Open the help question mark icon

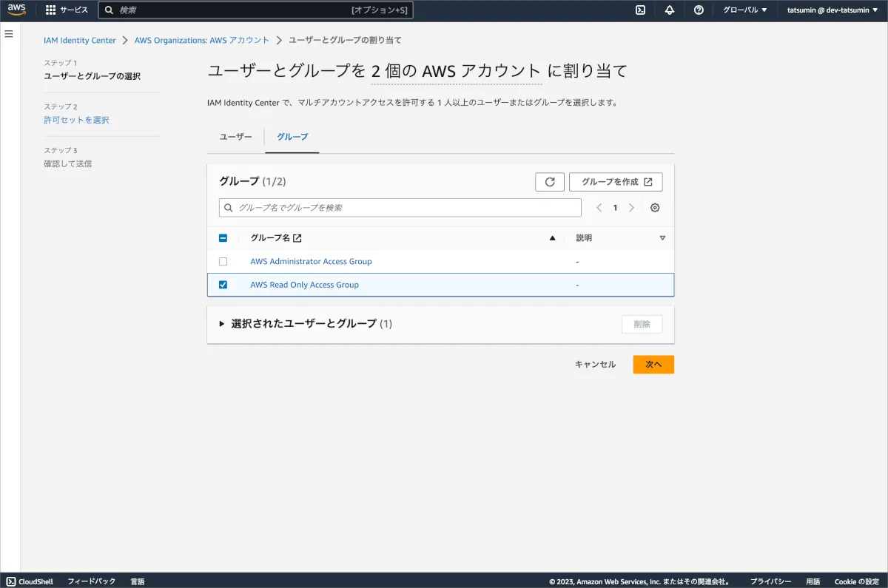tap(699, 10)
